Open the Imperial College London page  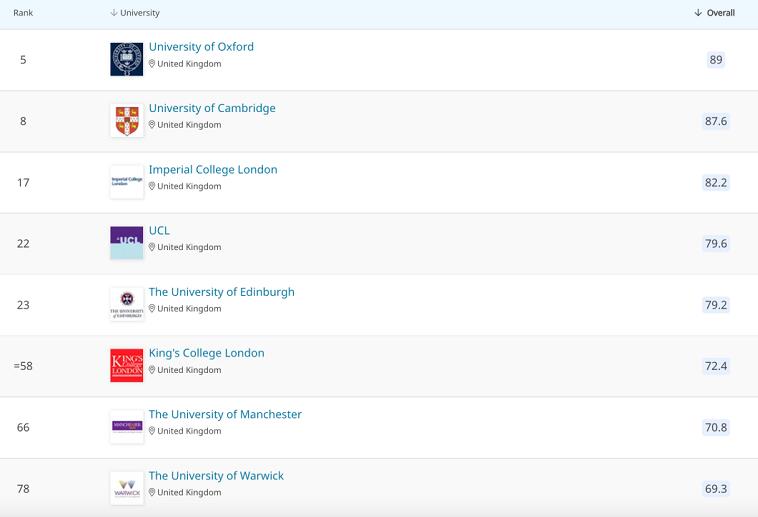(x=213, y=170)
